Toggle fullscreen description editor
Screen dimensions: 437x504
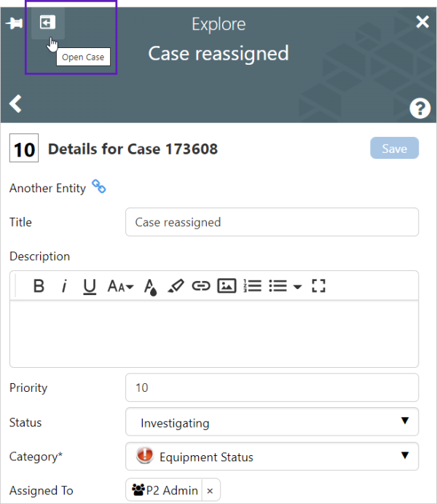click(x=318, y=286)
